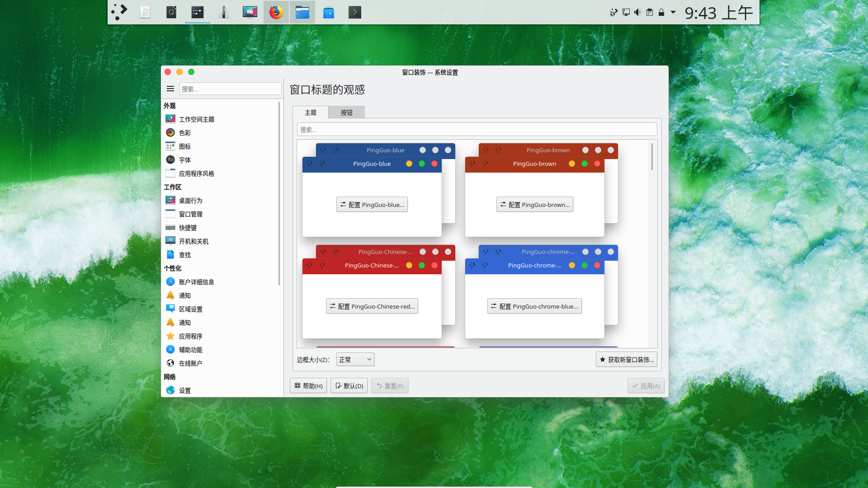The height and width of the screenshot is (488, 868).
Task: Open the file manager in the panel
Action: (302, 12)
